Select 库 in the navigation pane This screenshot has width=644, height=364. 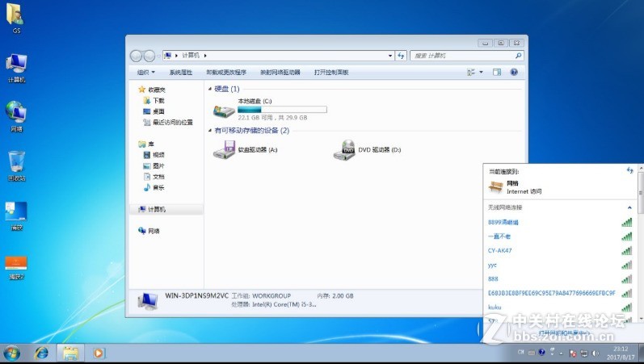click(146, 144)
